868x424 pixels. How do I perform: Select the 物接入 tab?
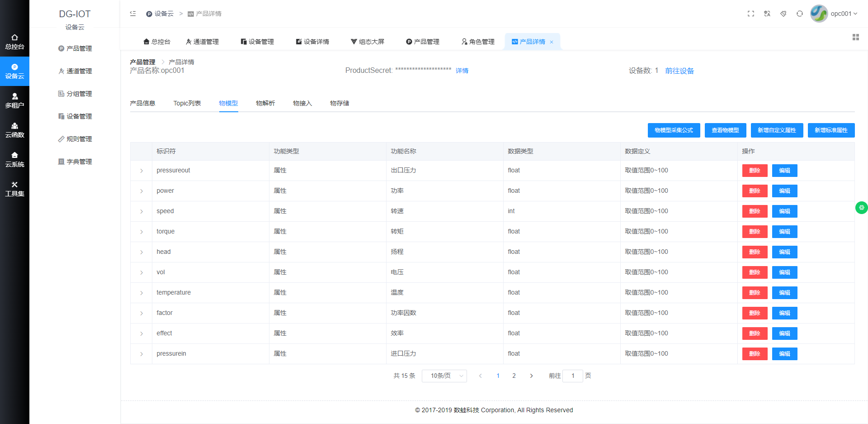[302, 103]
